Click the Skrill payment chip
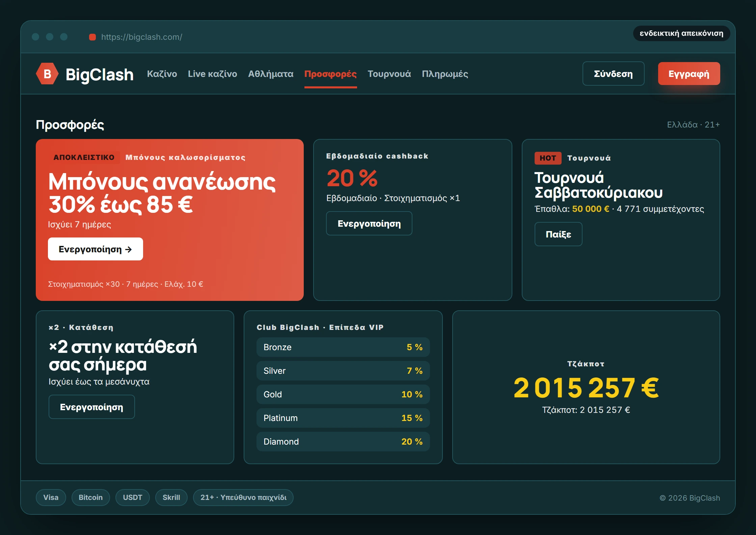Screen dimensions: 756x535 (171, 498)
